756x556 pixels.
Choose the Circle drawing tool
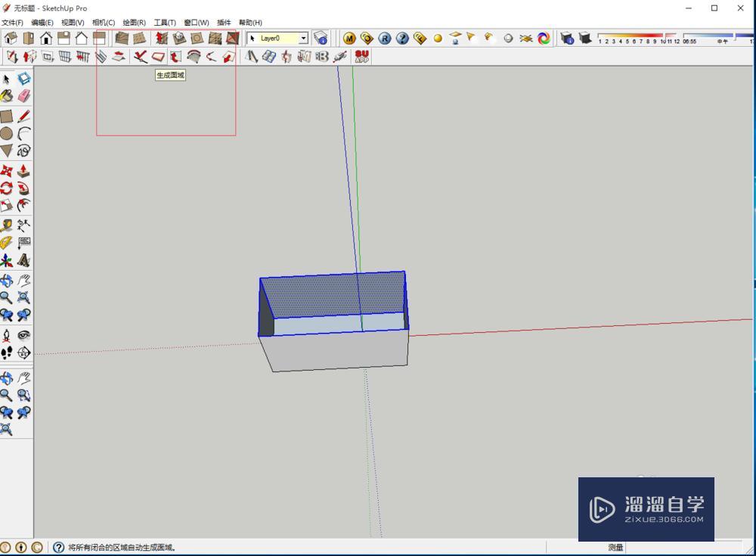click(x=6, y=134)
